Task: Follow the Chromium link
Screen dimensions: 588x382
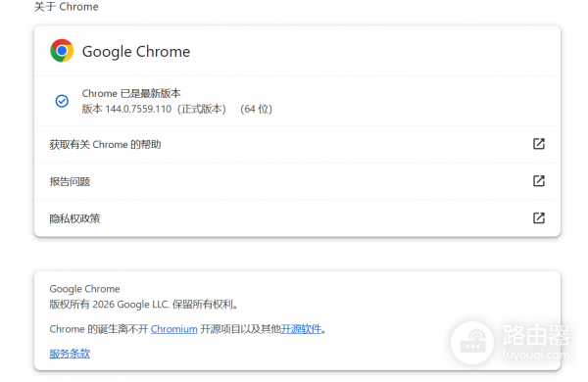Action: pos(174,329)
